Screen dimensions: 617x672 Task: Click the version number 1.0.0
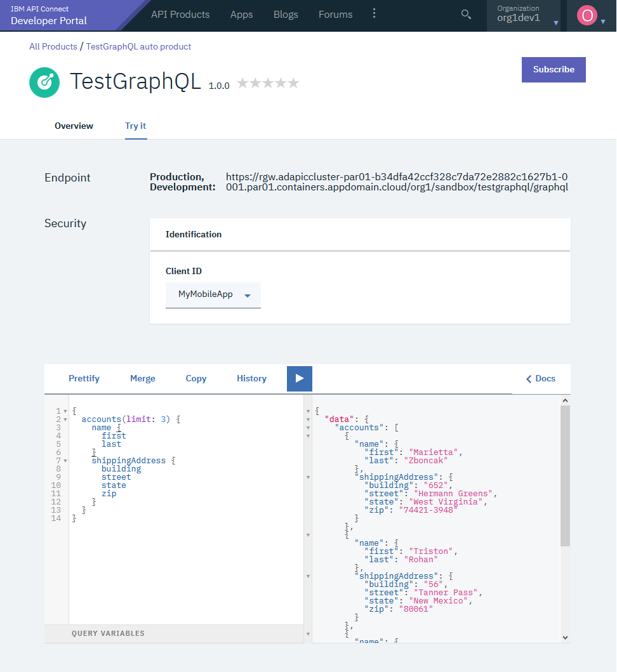pos(219,86)
